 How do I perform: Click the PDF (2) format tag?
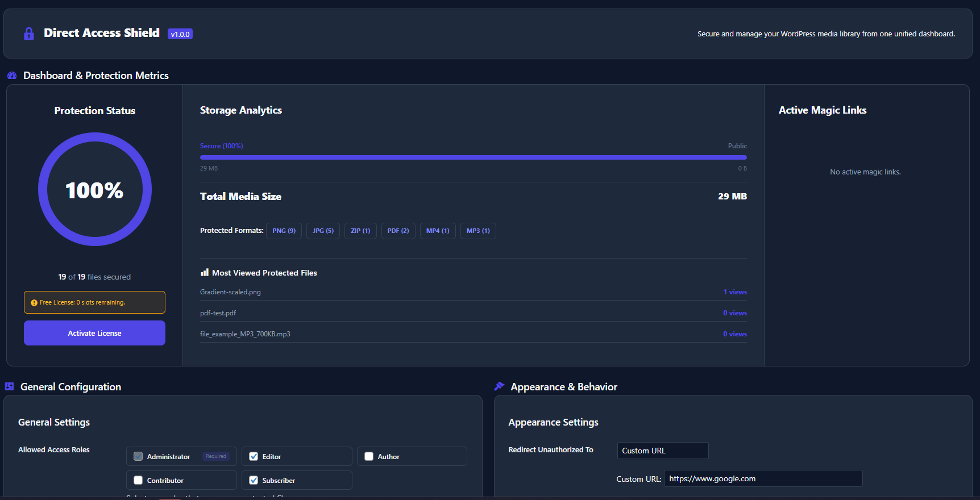[398, 231]
